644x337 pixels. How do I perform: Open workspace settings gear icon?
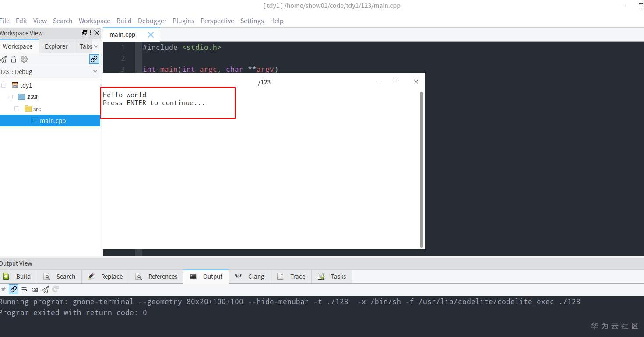pos(24,59)
